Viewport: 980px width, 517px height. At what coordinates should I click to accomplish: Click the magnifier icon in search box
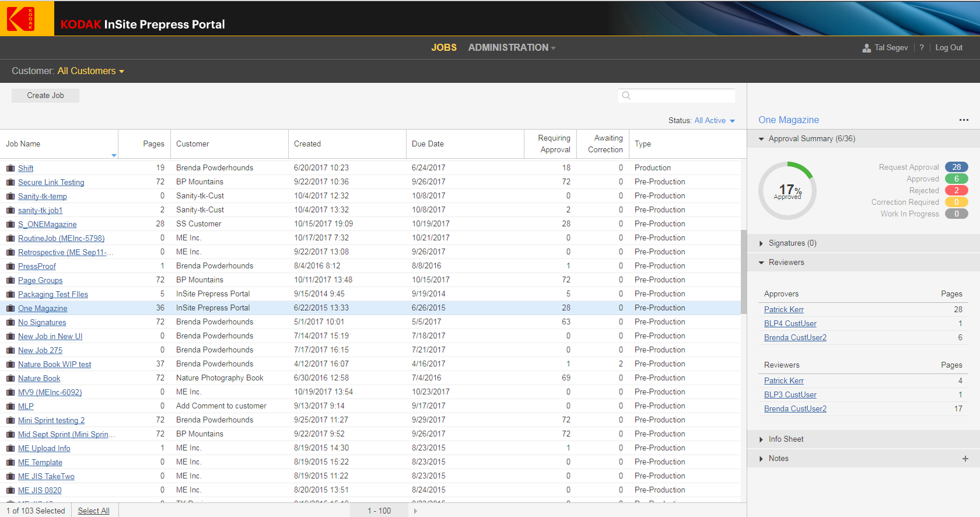(x=626, y=96)
